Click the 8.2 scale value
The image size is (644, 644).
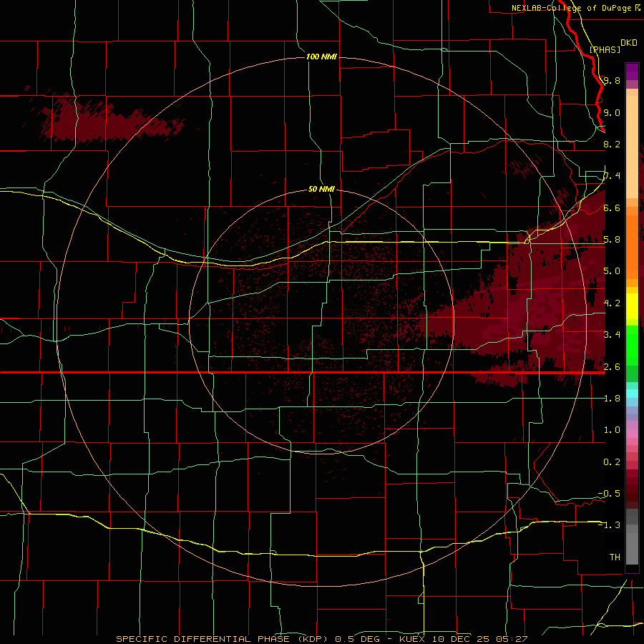pyautogui.click(x=612, y=144)
